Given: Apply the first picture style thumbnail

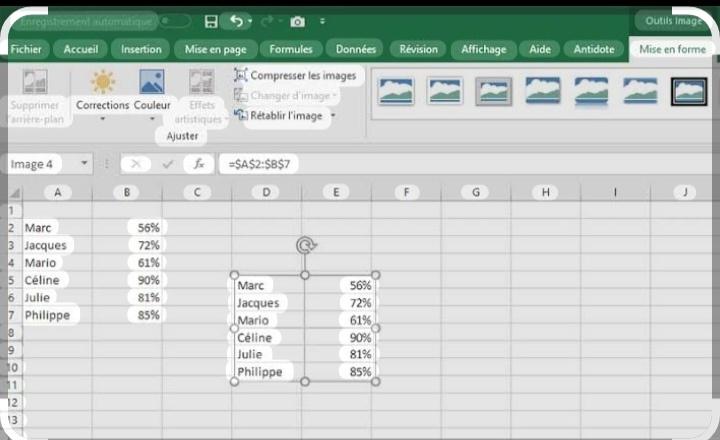Looking at the screenshot, I should point(396,91).
